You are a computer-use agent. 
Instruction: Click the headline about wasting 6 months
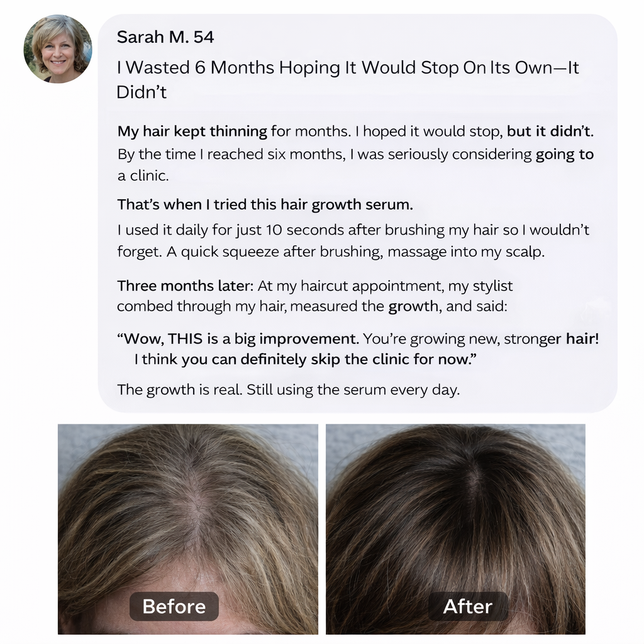(x=347, y=80)
